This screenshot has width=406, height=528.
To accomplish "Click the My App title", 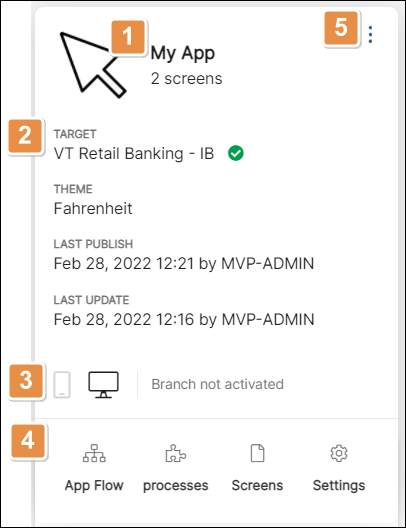I will point(182,53).
